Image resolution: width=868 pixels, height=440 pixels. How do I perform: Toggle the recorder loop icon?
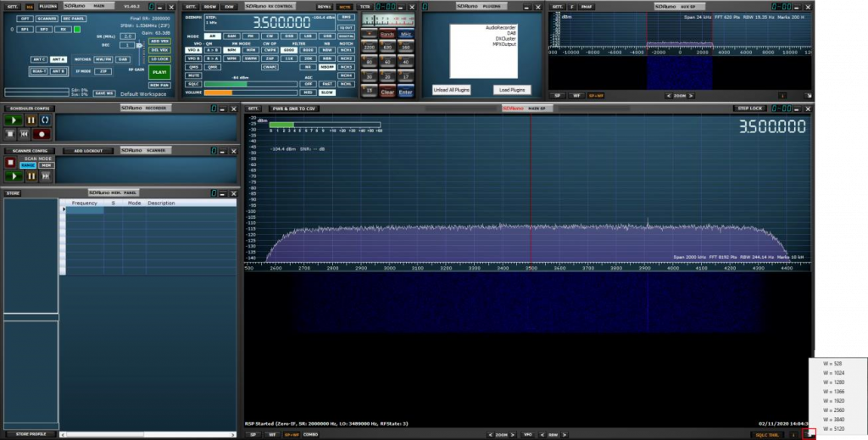(44, 120)
